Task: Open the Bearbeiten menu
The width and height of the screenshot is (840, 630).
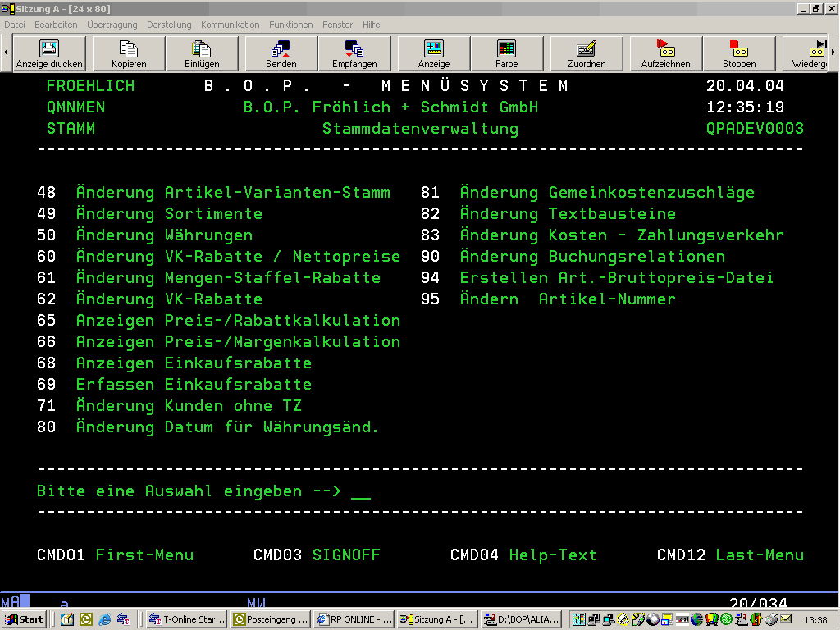Action: pyautogui.click(x=56, y=25)
